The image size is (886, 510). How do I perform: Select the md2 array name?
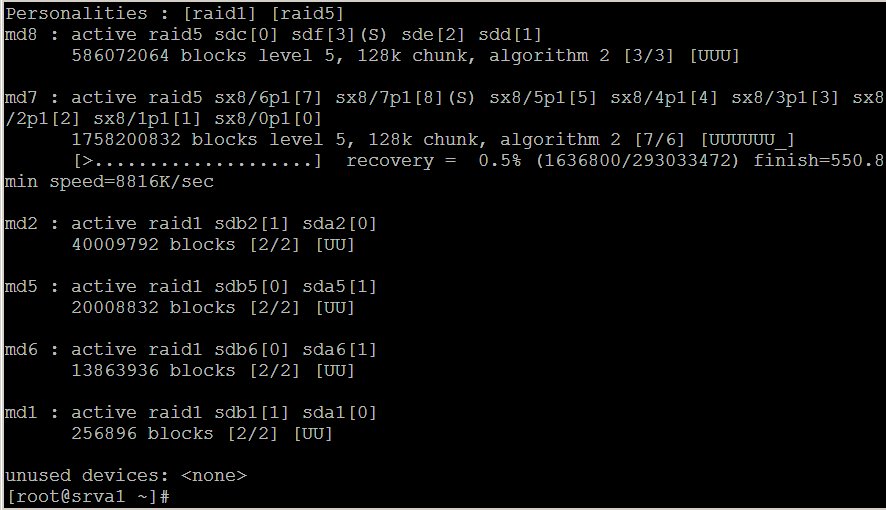(x=21, y=224)
